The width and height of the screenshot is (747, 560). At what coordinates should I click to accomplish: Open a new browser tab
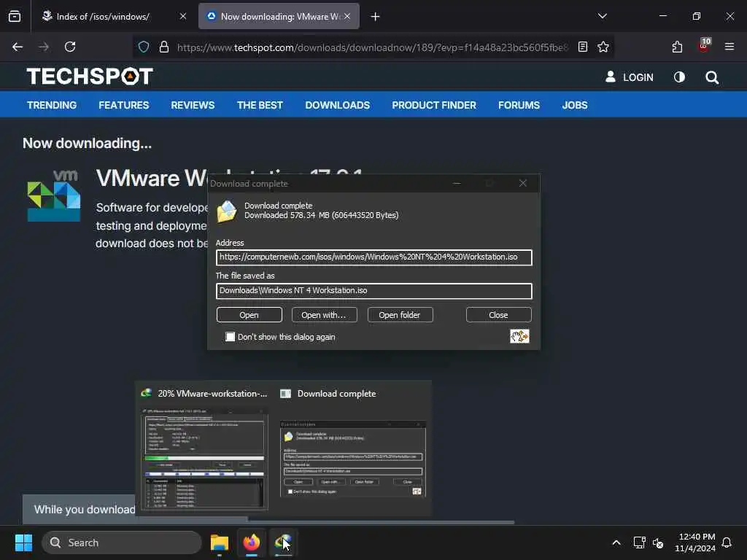tap(376, 17)
